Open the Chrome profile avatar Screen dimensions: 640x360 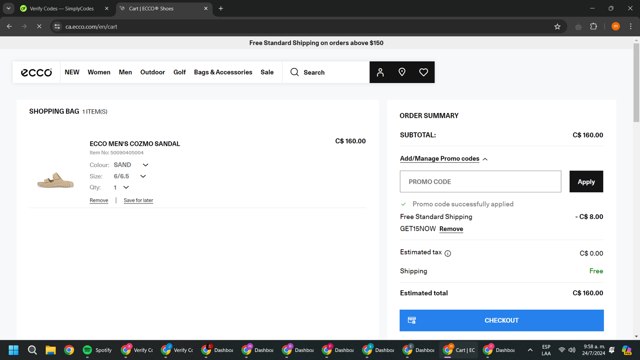pyautogui.click(x=616, y=27)
